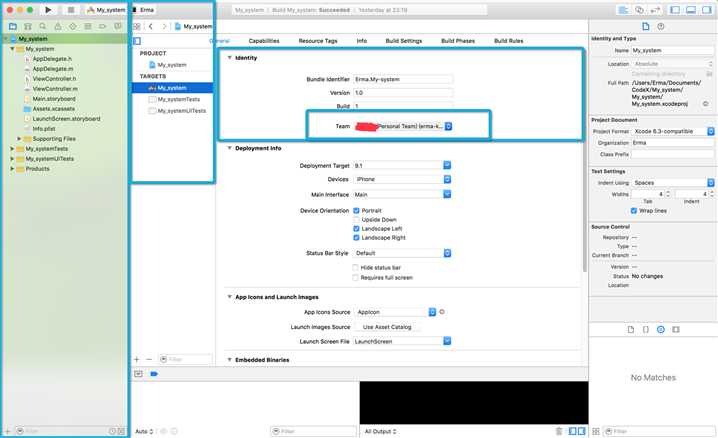Collapse the Identity section
Viewport: 718px width, 438px height.
tap(229, 58)
